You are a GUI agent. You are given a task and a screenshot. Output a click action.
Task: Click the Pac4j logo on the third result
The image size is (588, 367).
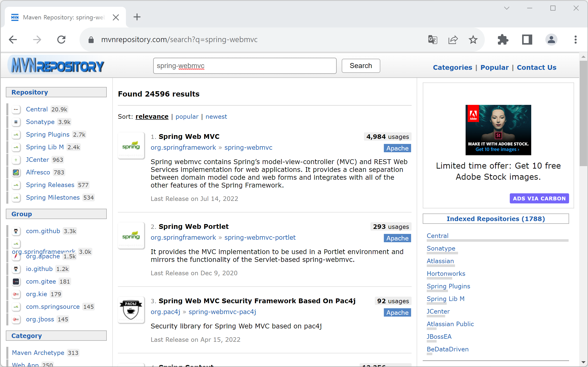131,310
